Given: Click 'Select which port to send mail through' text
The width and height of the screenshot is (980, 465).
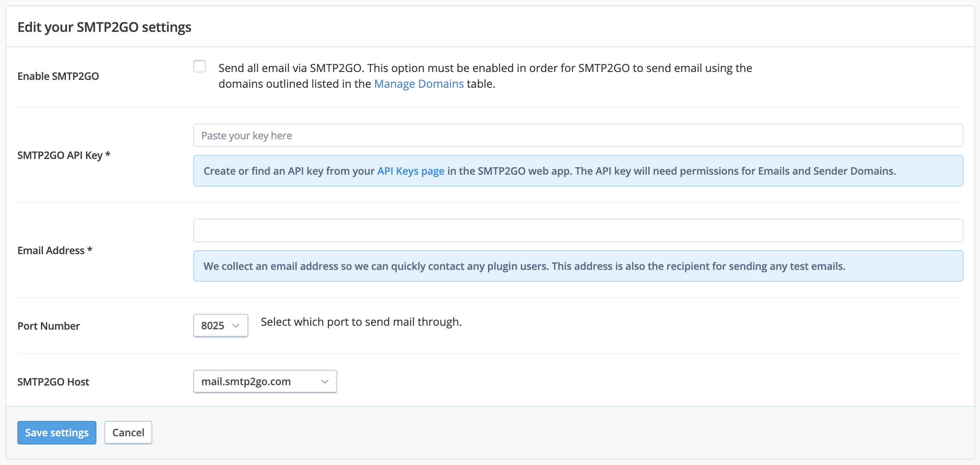Looking at the screenshot, I should [361, 322].
